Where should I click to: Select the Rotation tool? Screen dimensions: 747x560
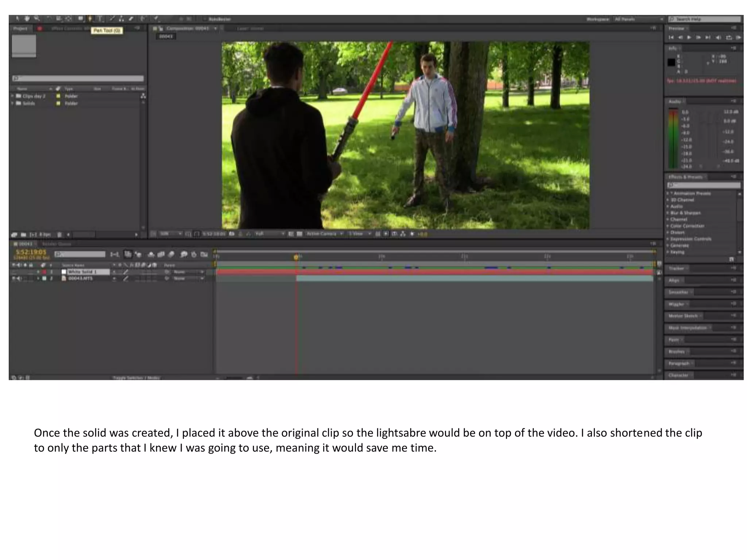(49, 19)
